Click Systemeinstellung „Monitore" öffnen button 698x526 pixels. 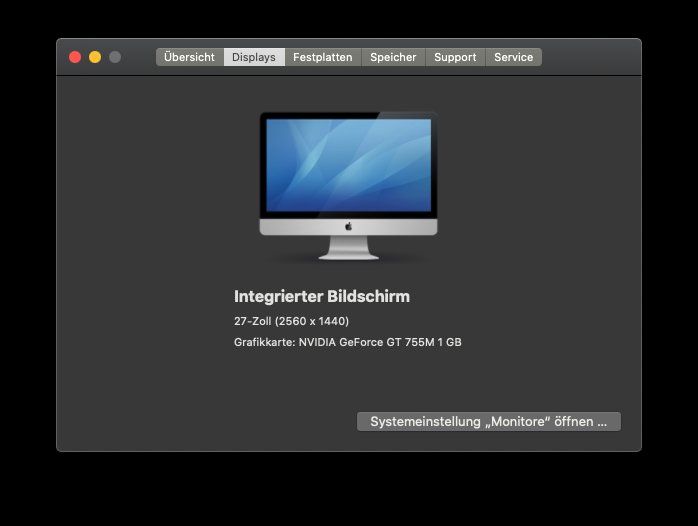coord(489,421)
